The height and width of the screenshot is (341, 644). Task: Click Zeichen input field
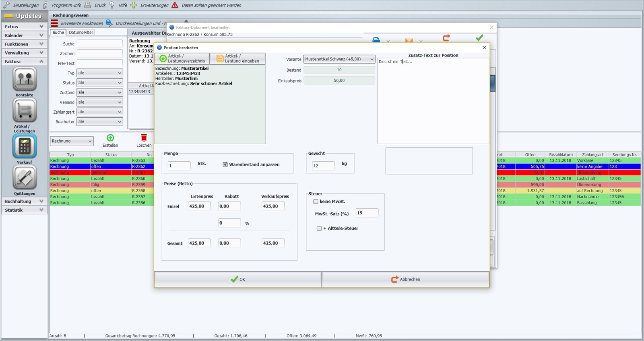click(100, 53)
